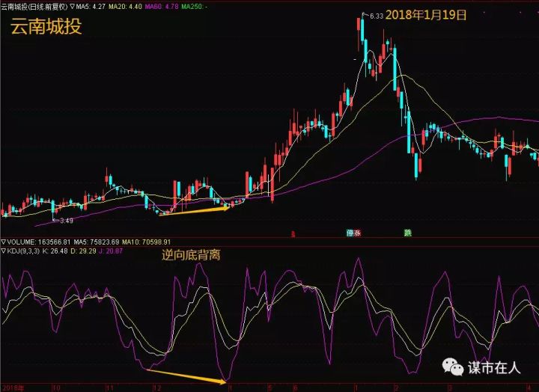This screenshot has height=392, width=539.
Task: Click the red 涨 event marker
Action: click(358, 233)
